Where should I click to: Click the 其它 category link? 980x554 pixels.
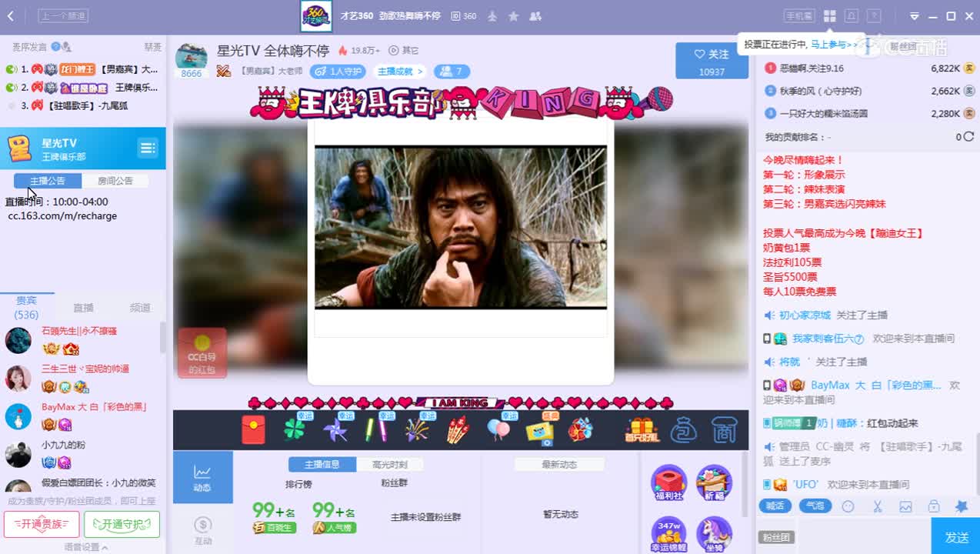404,51
